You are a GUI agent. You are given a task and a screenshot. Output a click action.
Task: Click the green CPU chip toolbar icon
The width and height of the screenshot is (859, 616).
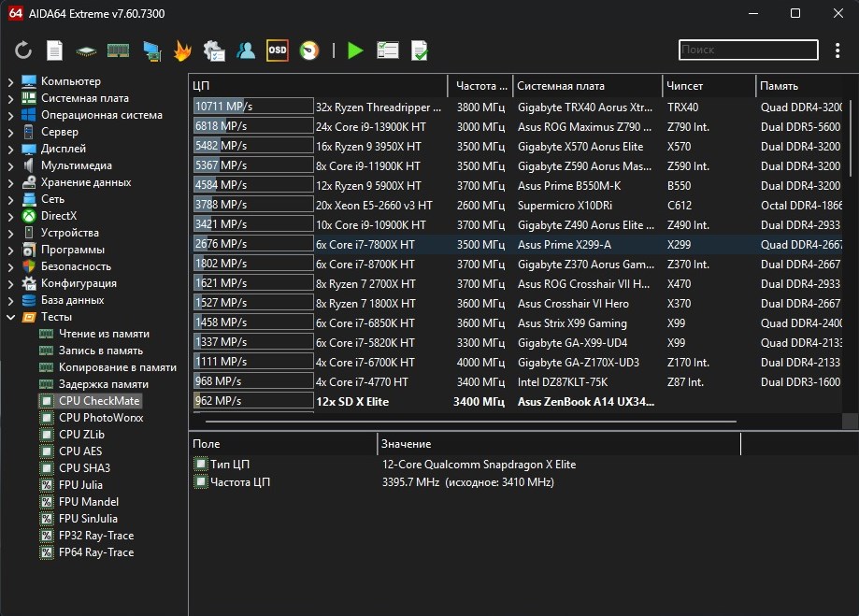click(86, 50)
